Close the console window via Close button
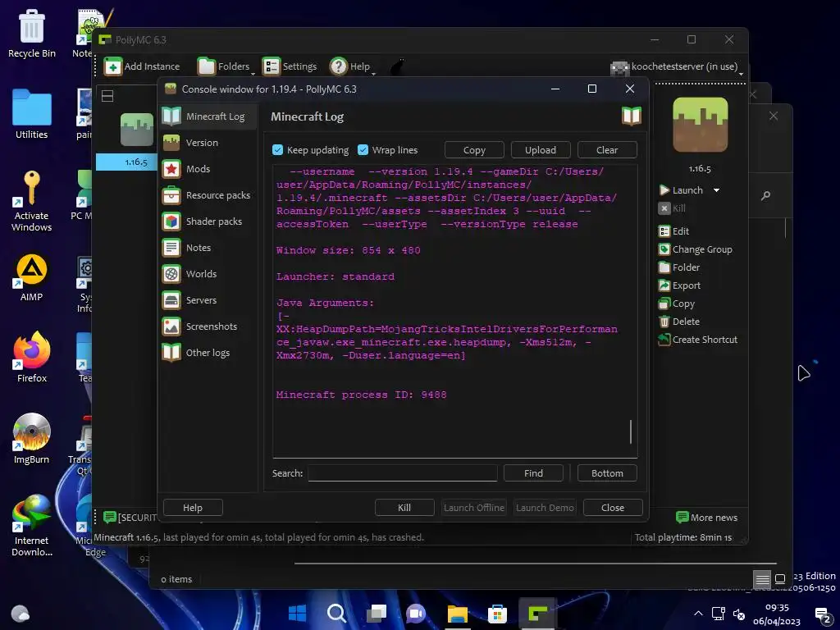The width and height of the screenshot is (840, 630). tap(613, 507)
